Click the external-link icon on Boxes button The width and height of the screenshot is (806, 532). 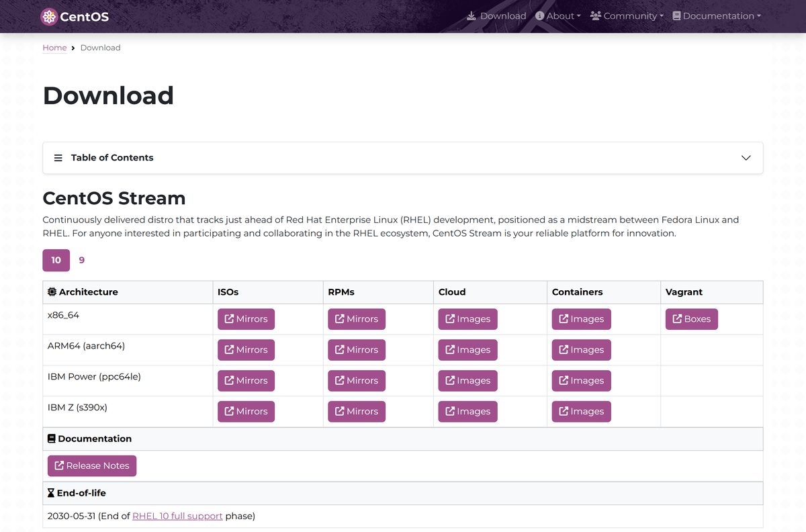click(677, 319)
